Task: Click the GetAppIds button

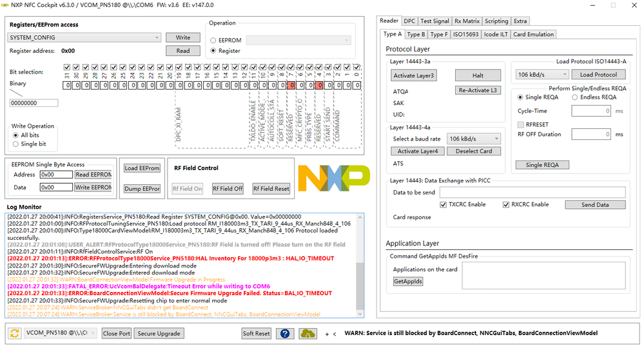Action: (408, 282)
